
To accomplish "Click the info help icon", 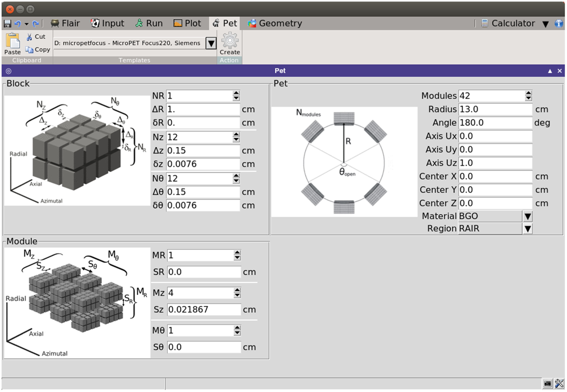I will pos(558,24).
